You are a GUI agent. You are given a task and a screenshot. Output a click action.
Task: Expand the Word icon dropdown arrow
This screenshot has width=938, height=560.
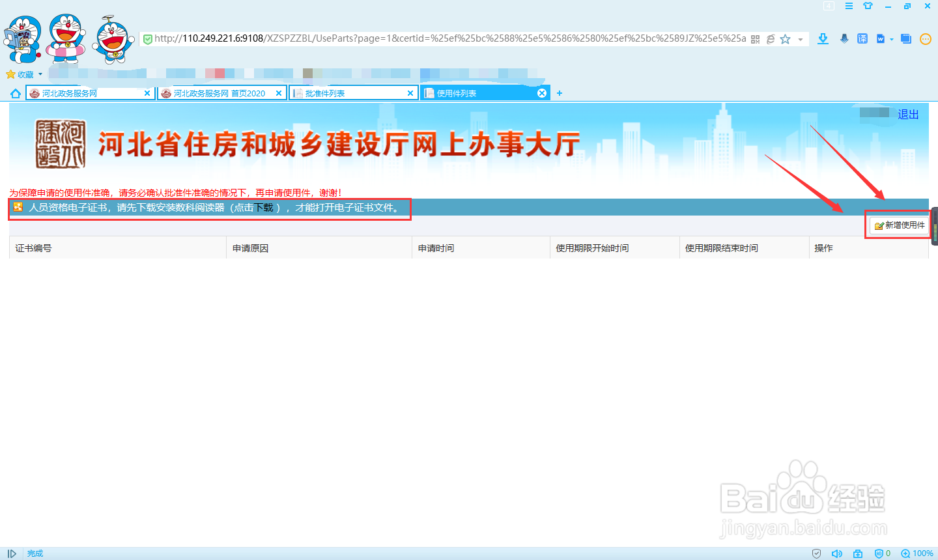click(890, 38)
